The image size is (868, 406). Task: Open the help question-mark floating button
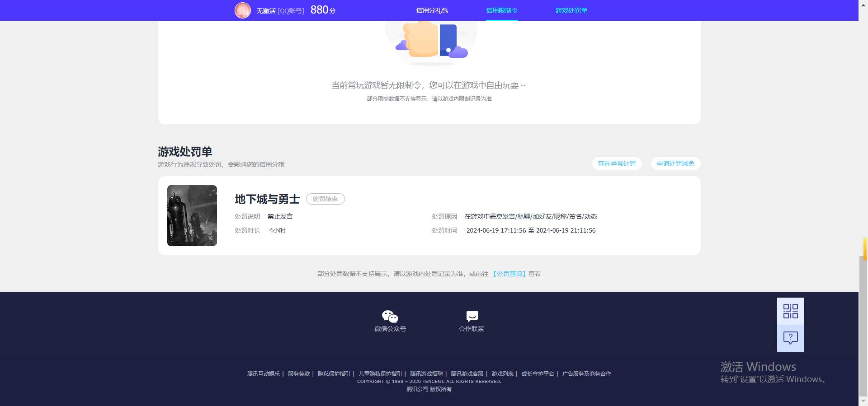(790, 338)
